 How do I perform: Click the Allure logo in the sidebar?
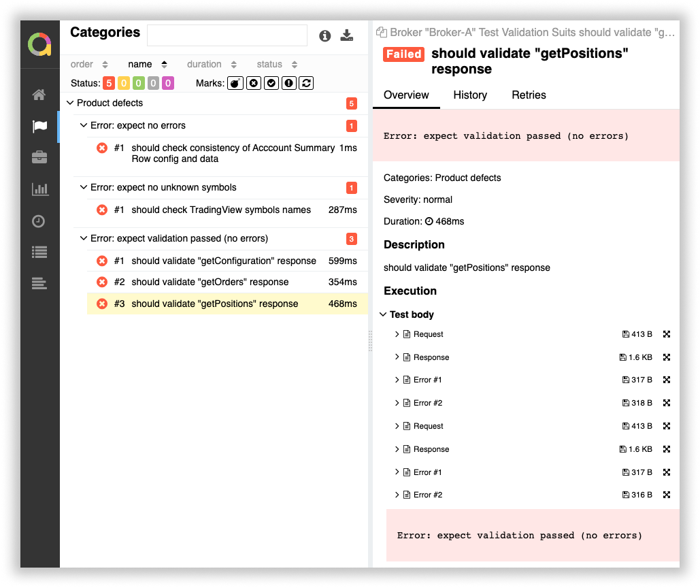pyautogui.click(x=39, y=45)
